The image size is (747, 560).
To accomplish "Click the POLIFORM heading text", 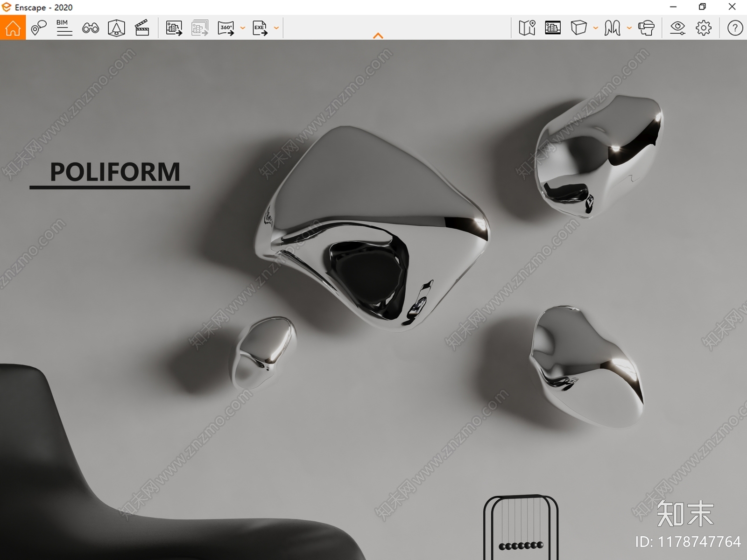I will [x=115, y=172].
